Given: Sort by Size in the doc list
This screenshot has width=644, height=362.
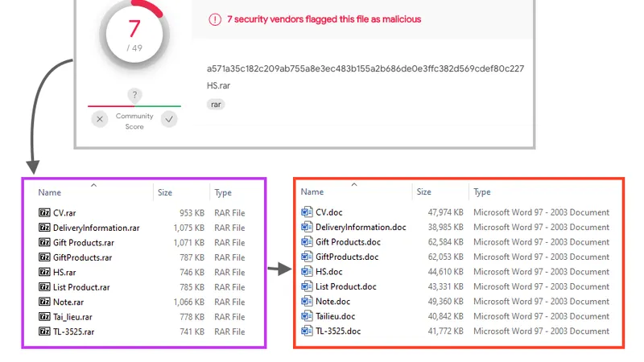Looking at the screenshot, I should tap(424, 191).
